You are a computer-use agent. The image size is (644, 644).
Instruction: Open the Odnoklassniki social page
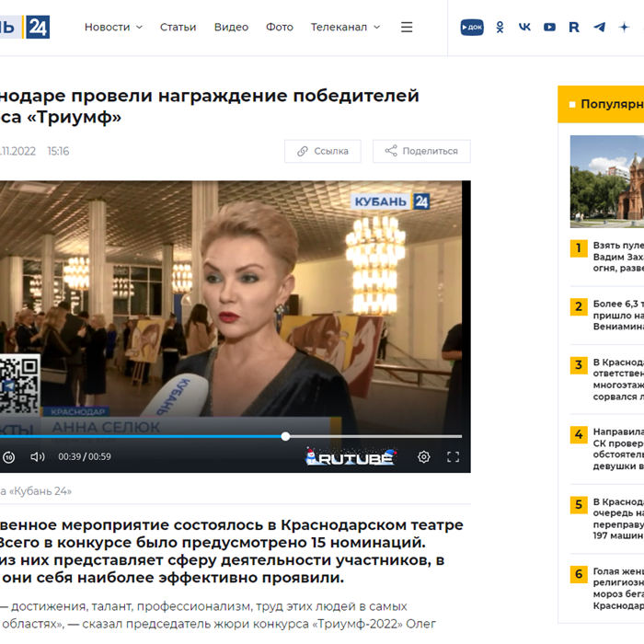click(500, 27)
